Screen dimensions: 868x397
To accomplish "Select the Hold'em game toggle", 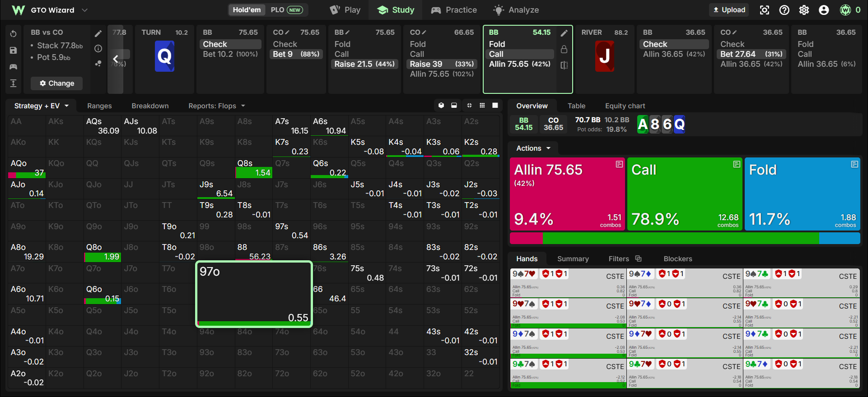I will pyautogui.click(x=247, y=10).
